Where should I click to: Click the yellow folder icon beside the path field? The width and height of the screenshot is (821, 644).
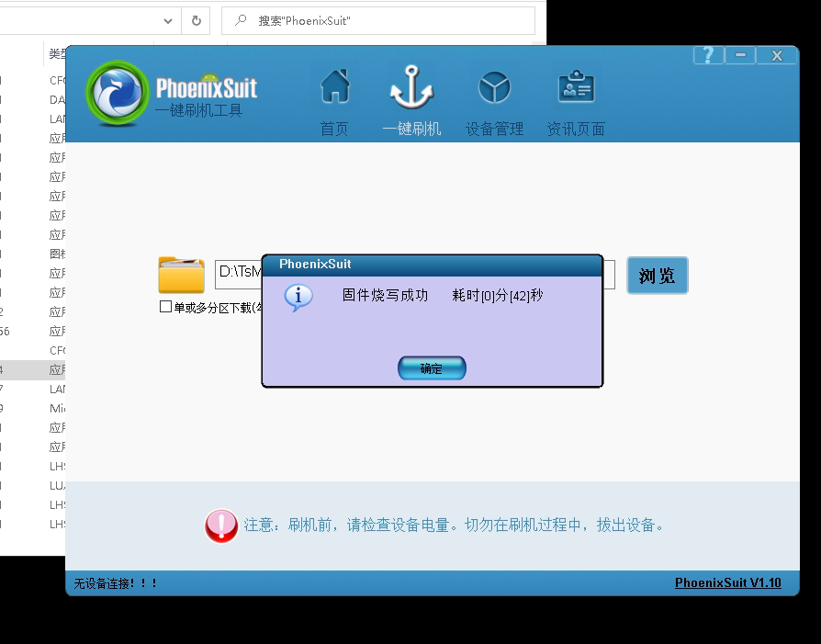point(181,274)
